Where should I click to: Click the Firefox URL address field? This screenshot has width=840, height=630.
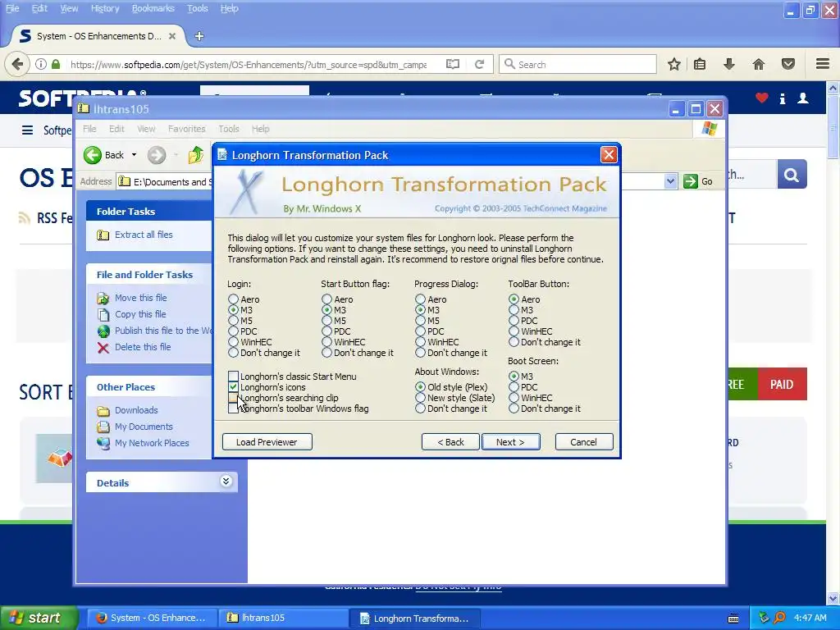(249, 64)
